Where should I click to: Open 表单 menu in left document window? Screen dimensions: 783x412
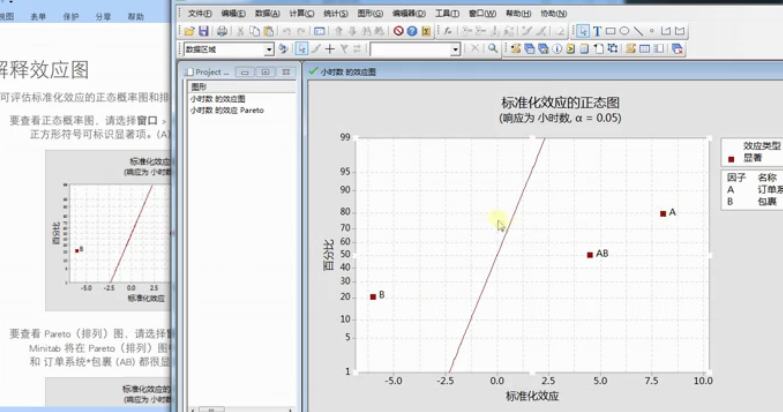[x=38, y=17]
